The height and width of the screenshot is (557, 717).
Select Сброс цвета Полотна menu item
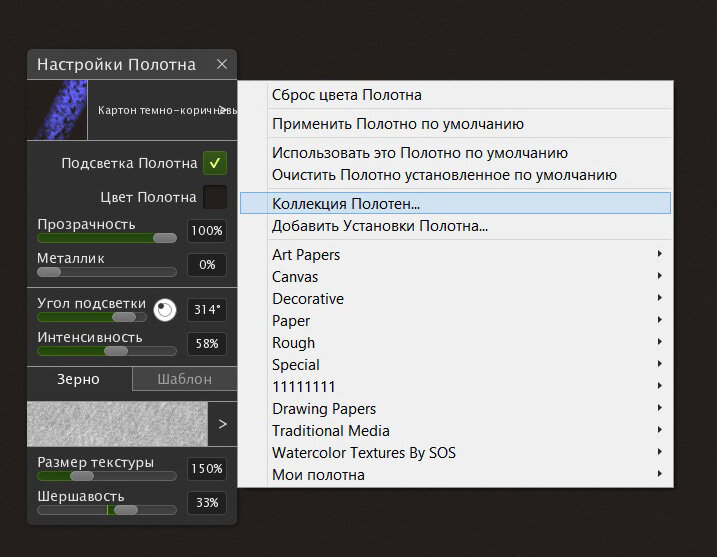[x=455, y=95]
